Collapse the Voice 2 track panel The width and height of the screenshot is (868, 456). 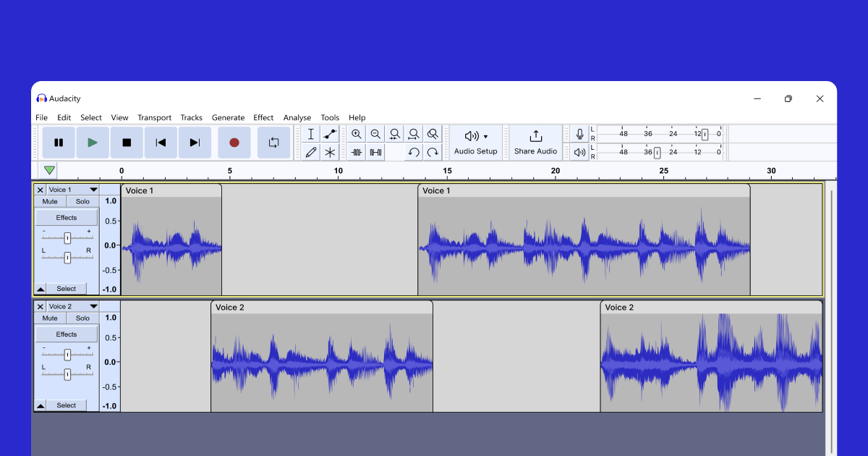[x=41, y=405]
